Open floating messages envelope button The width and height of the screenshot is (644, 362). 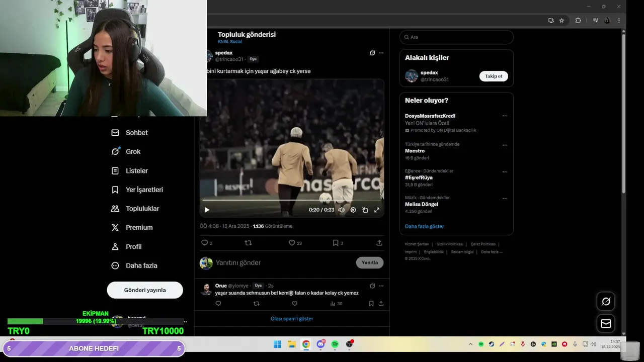(x=606, y=324)
